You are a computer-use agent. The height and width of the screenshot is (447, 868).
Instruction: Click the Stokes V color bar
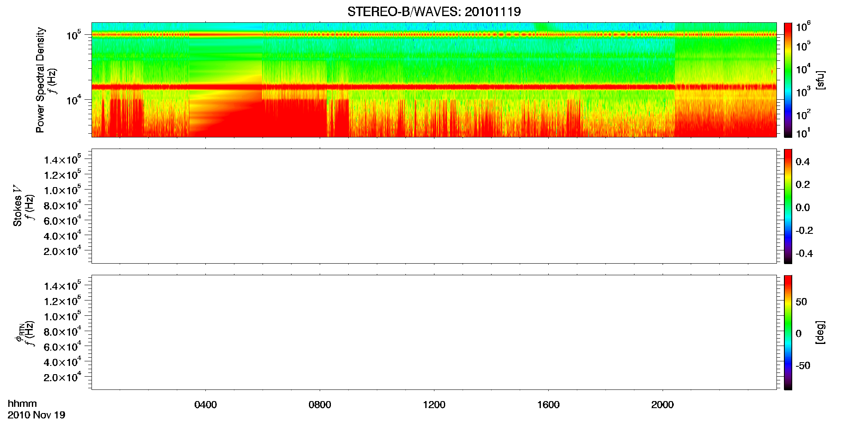click(788, 206)
